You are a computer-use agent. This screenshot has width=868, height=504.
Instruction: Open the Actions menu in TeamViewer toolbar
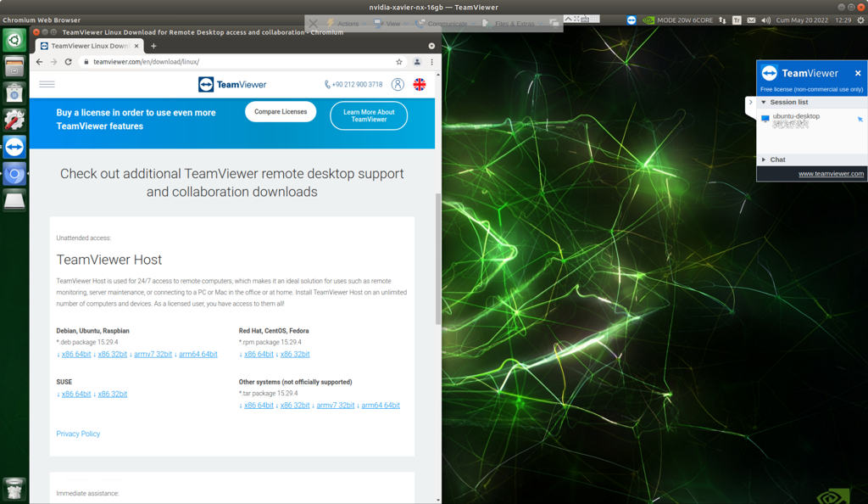tap(347, 23)
